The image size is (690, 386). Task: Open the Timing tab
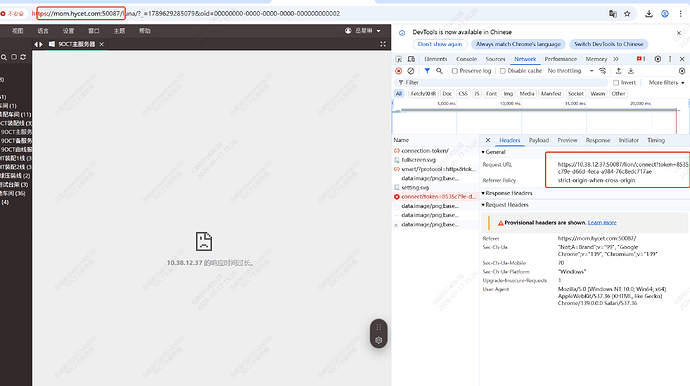pos(656,140)
